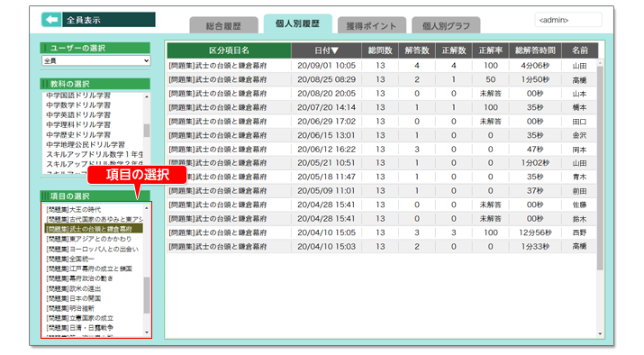Choose [問題集]明治維新 item
Screen dimensions: 644x355
(x=70, y=308)
